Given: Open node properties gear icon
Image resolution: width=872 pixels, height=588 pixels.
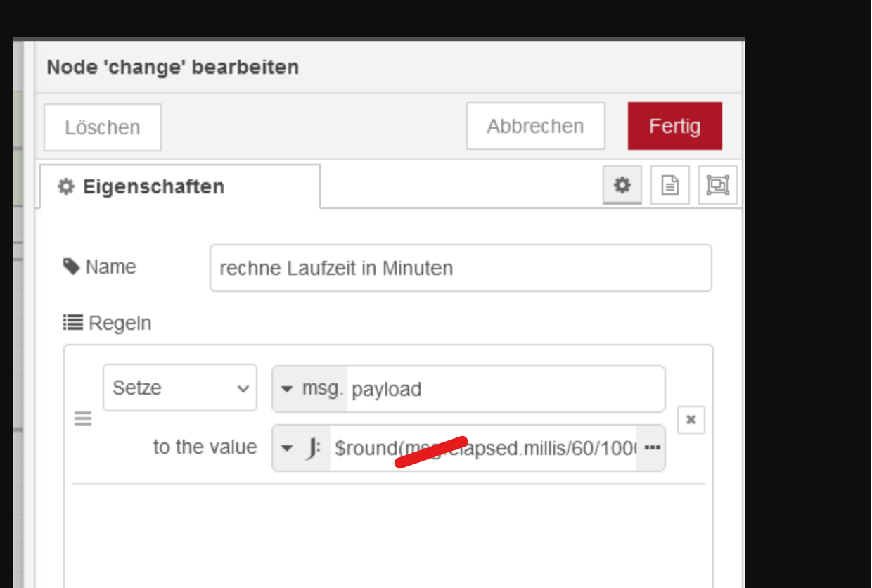Looking at the screenshot, I should coord(622,185).
